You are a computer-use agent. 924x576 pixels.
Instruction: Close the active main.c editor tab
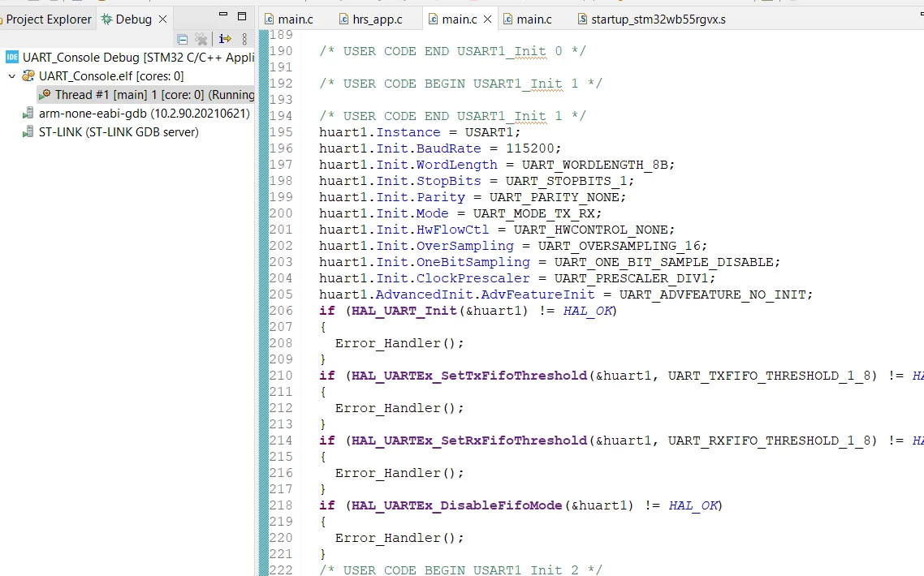[x=487, y=19]
